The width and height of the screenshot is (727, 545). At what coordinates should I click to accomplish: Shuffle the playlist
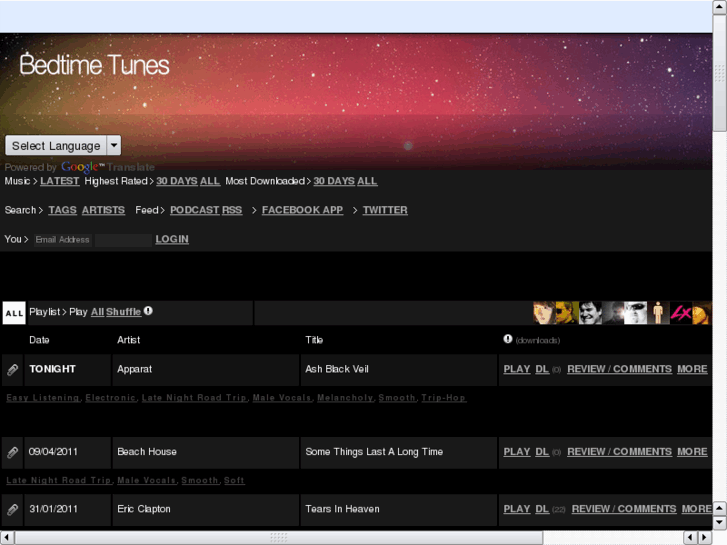point(123,312)
